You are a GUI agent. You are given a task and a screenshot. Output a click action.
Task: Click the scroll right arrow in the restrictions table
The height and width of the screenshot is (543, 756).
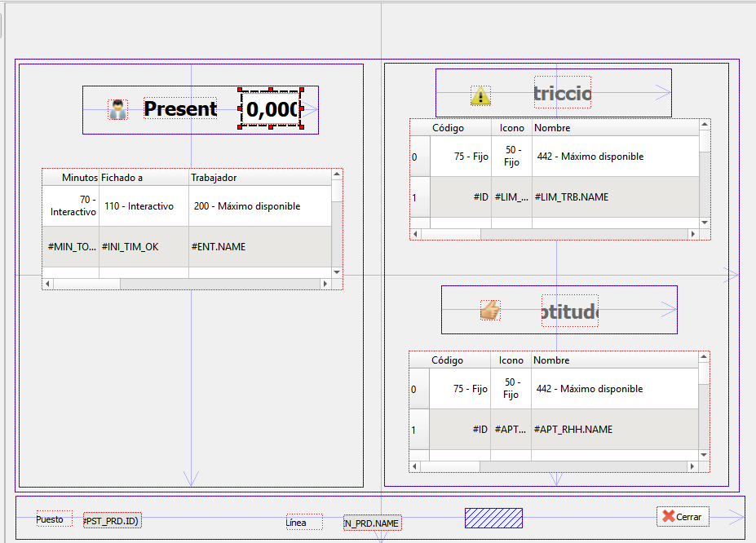[693, 234]
